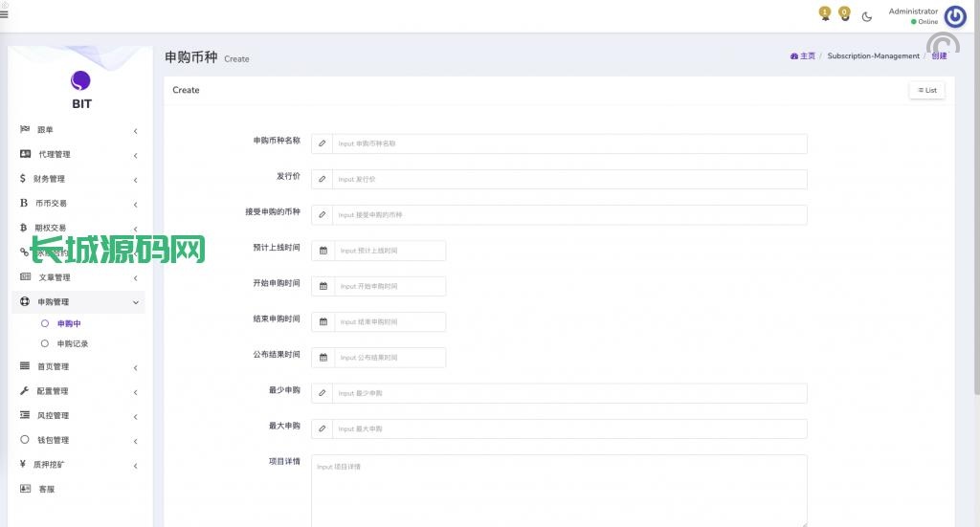The image size is (980, 527).
Task: Open the 币币交易 sidebar menu
Action: pyautogui.click(x=78, y=204)
